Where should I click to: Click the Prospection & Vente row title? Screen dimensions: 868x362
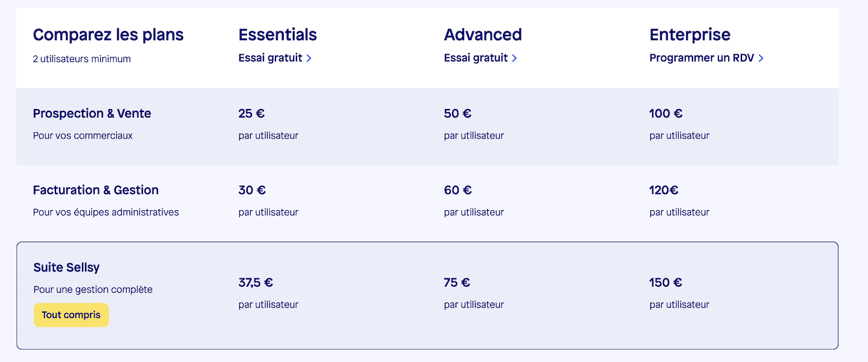[92, 113]
